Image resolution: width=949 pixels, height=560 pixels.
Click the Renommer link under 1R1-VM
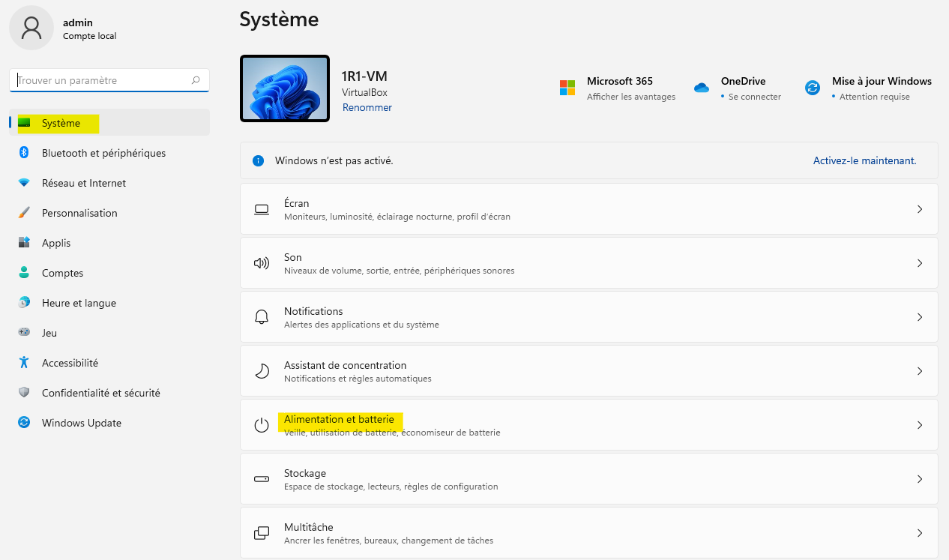(x=367, y=107)
